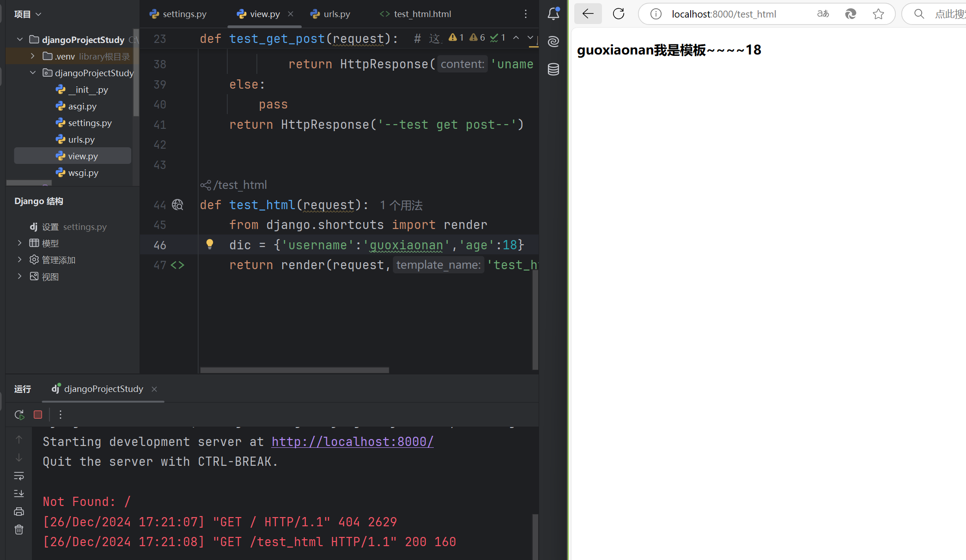The height and width of the screenshot is (560, 966).
Task: Click the browser address bar URL
Action: click(x=723, y=14)
